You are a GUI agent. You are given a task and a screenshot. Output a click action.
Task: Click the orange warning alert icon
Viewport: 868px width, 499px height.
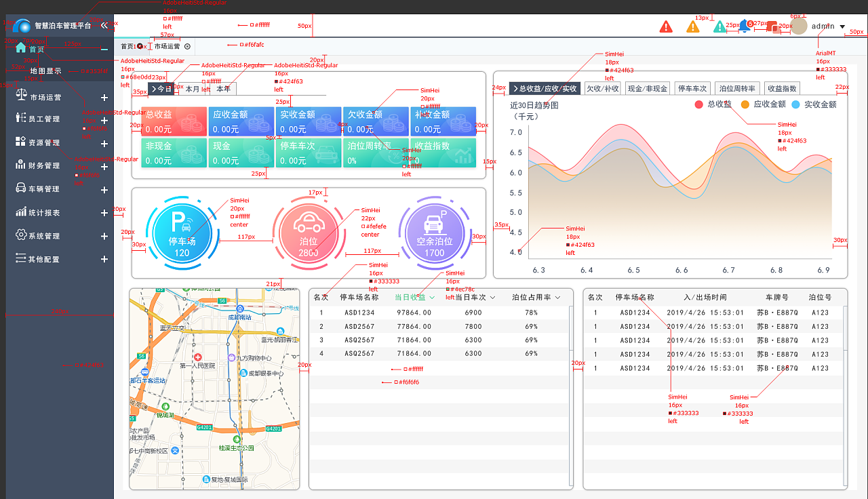pos(692,26)
